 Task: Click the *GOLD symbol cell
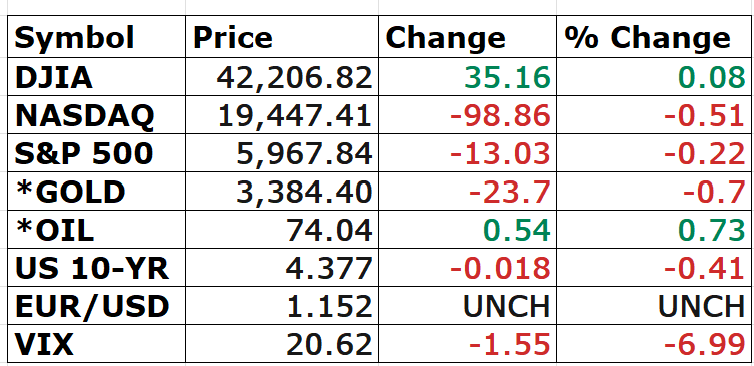(x=96, y=191)
